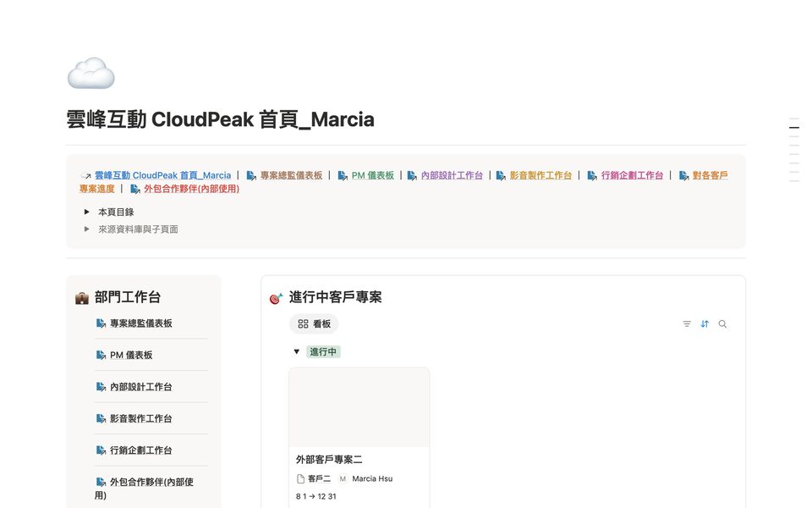This screenshot has width=812, height=508.
Task: Click page icon next to sidebar 行銷企劃工作台
Action: click(101, 450)
